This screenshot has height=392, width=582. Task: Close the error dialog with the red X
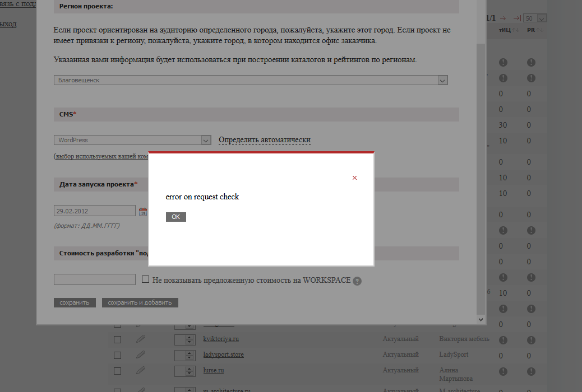tap(354, 178)
